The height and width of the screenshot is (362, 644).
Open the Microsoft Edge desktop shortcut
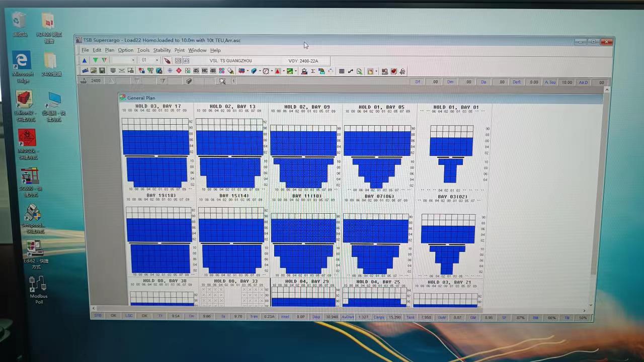pyautogui.click(x=22, y=66)
